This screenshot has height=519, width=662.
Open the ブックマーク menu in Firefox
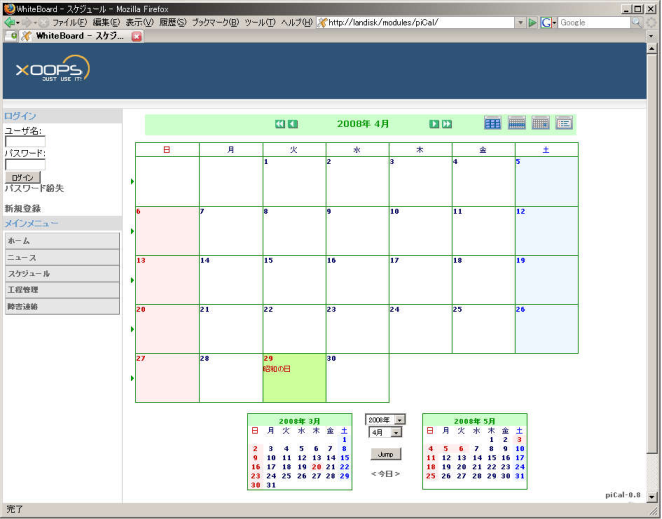coord(215,22)
